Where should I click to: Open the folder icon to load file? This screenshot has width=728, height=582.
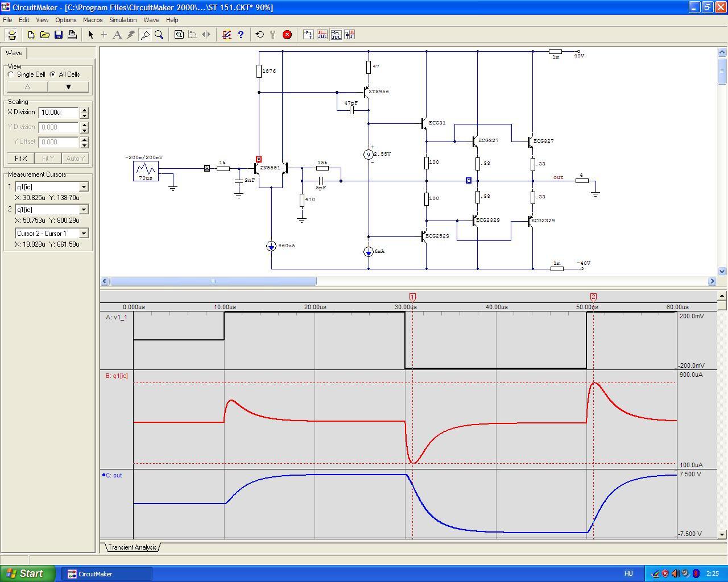point(45,35)
